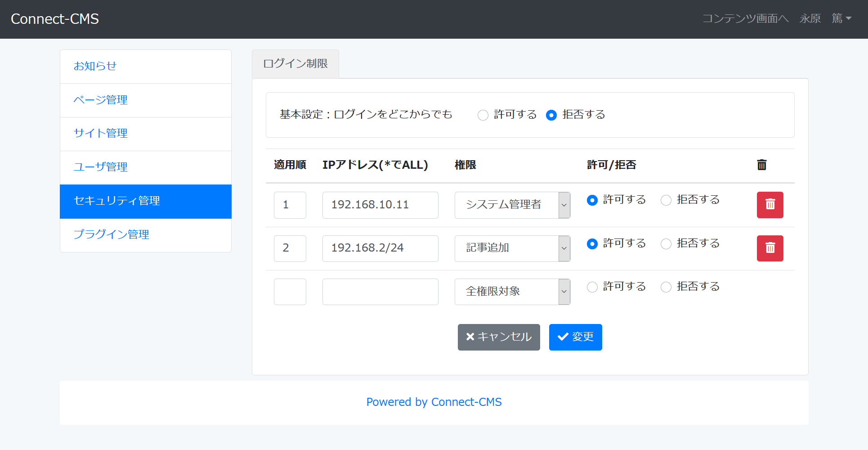
Task: Delete the 192.168.2/24 rule with the trash icon
Action: click(770, 248)
